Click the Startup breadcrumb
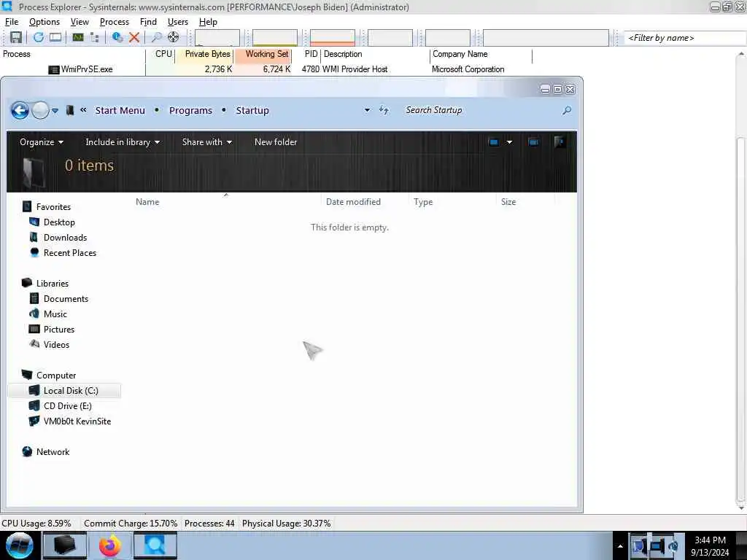Screen dimensions: 747x560 click(252, 111)
